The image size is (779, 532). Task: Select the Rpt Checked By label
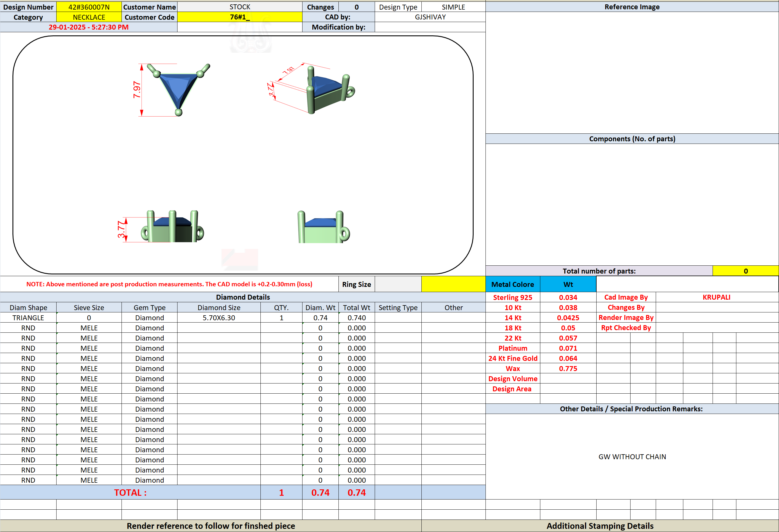pos(626,328)
